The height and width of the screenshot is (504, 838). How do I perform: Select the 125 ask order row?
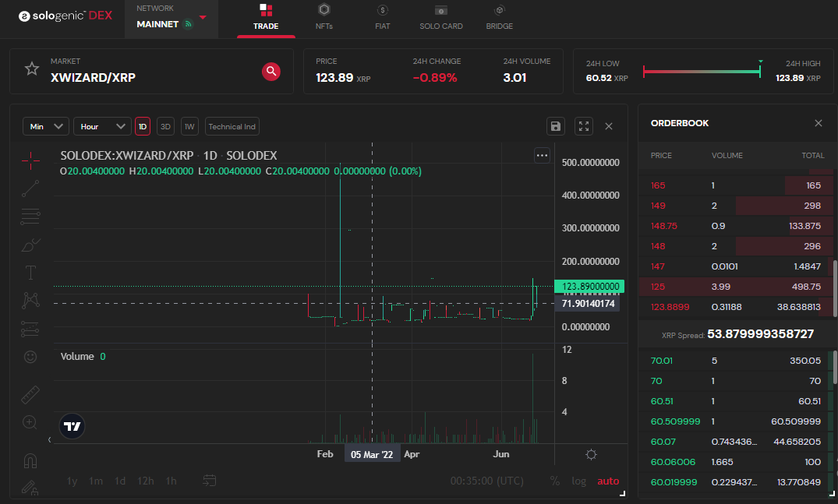(736, 287)
